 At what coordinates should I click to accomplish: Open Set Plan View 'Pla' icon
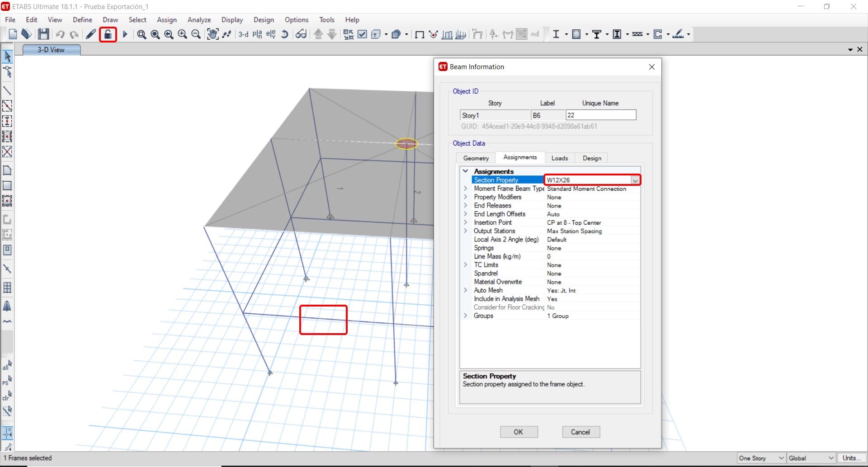(x=257, y=34)
